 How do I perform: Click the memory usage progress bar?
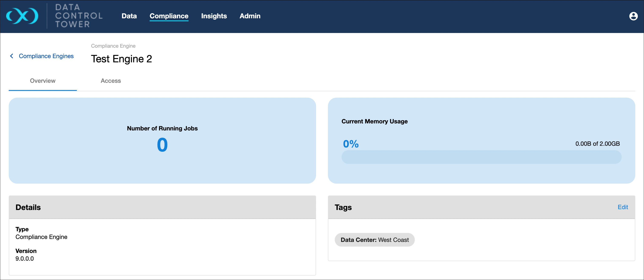pyautogui.click(x=481, y=157)
